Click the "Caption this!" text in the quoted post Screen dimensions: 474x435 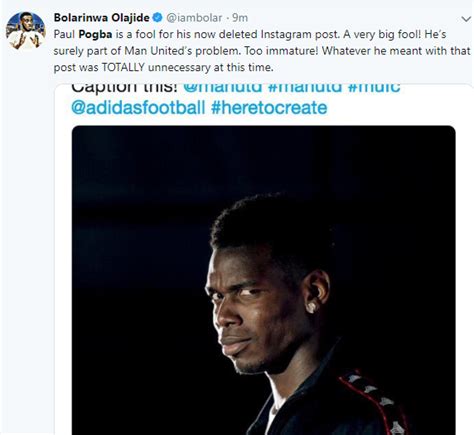point(124,88)
